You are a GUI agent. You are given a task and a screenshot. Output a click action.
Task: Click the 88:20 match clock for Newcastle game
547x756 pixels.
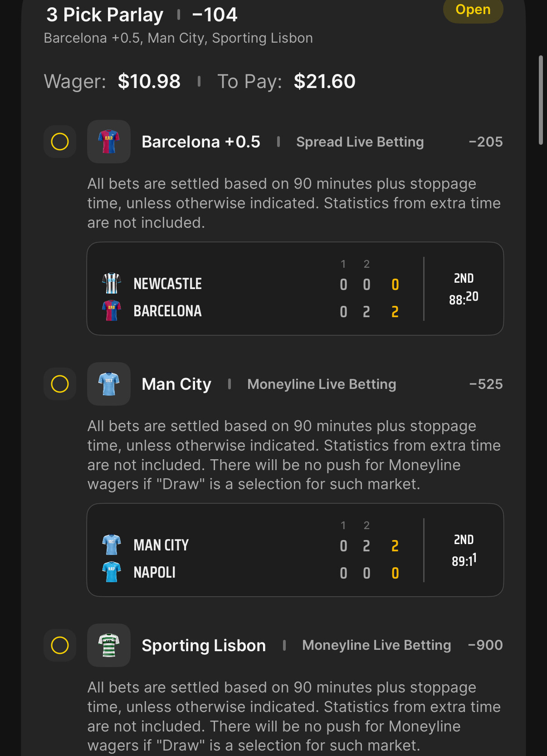pyautogui.click(x=464, y=298)
